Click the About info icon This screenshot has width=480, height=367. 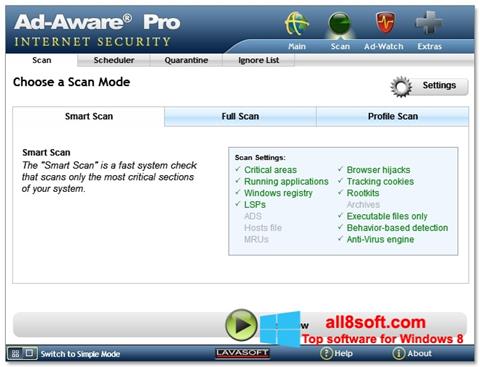tap(399, 353)
